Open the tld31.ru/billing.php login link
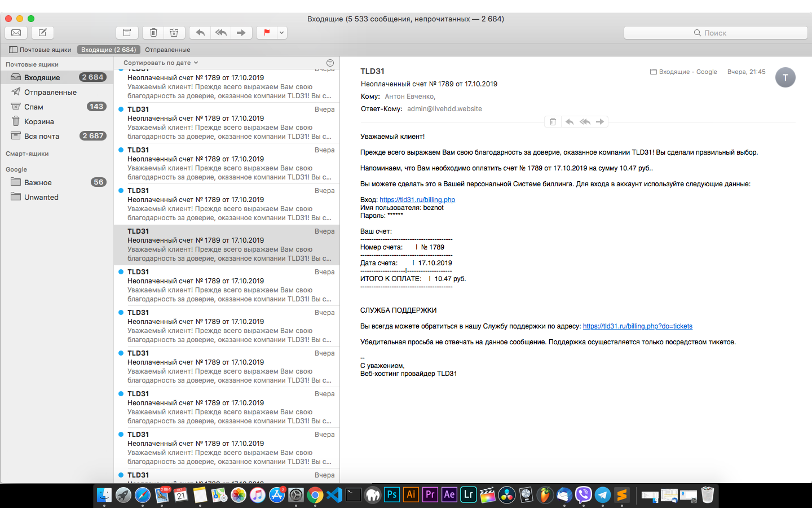This screenshot has width=812, height=508. (x=417, y=200)
